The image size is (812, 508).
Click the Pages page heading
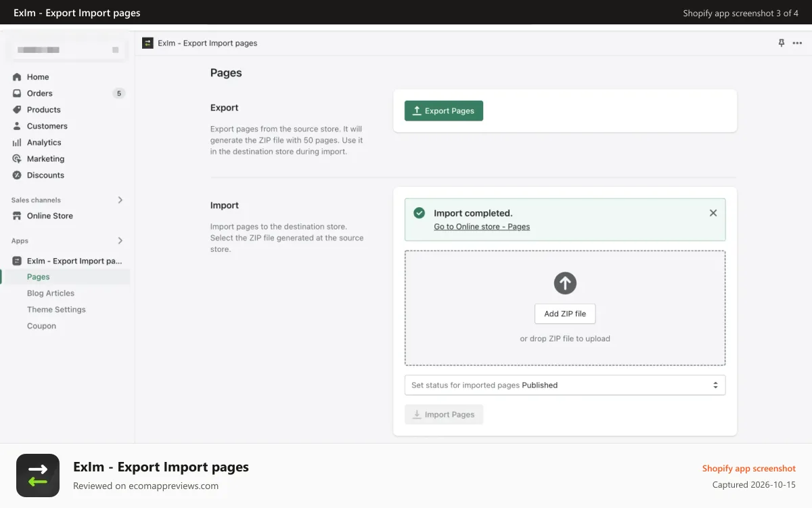[226, 73]
